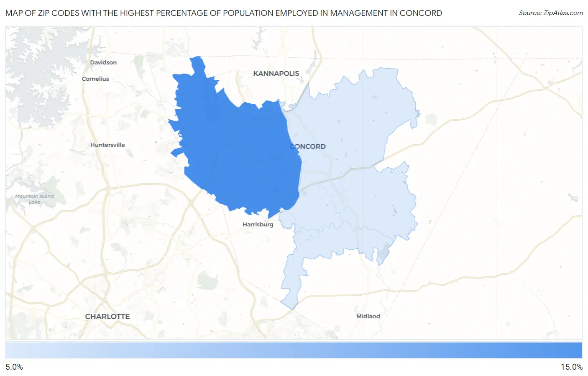Click the Davidson map label
588x376 pixels.
click(103, 62)
